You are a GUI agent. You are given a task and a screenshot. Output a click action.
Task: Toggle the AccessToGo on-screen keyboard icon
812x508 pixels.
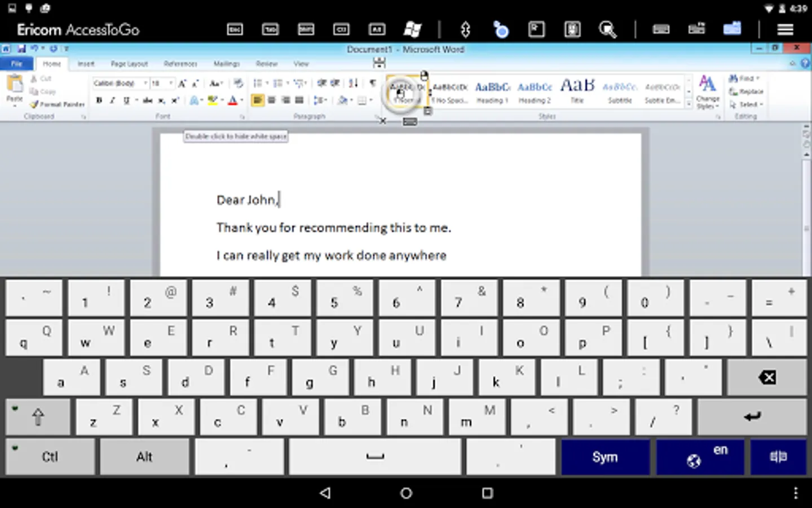661,29
